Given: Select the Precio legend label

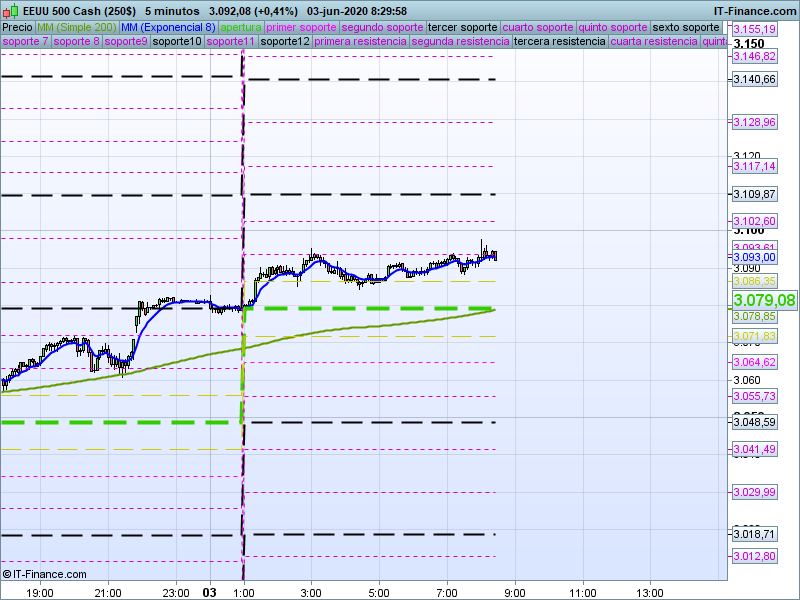Looking at the screenshot, I should [x=17, y=27].
